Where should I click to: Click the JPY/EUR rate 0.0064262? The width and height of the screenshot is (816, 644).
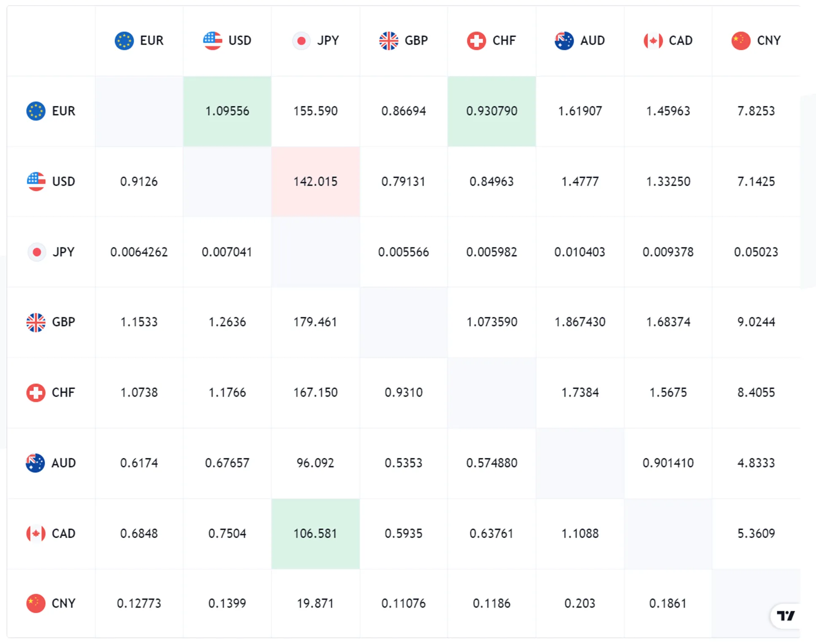[x=139, y=252]
